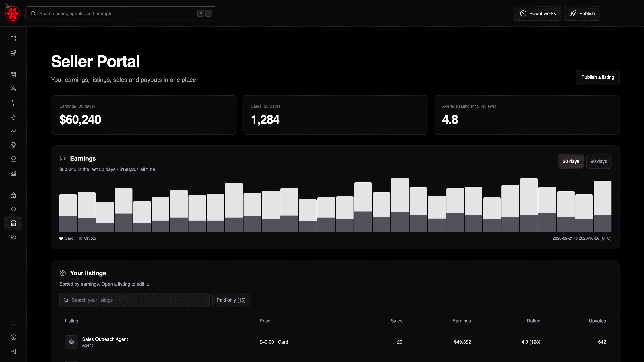Click the Crypto legend swatch
Image resolution: width=644 pixels, height=362 pixels.
coord(80,238)
